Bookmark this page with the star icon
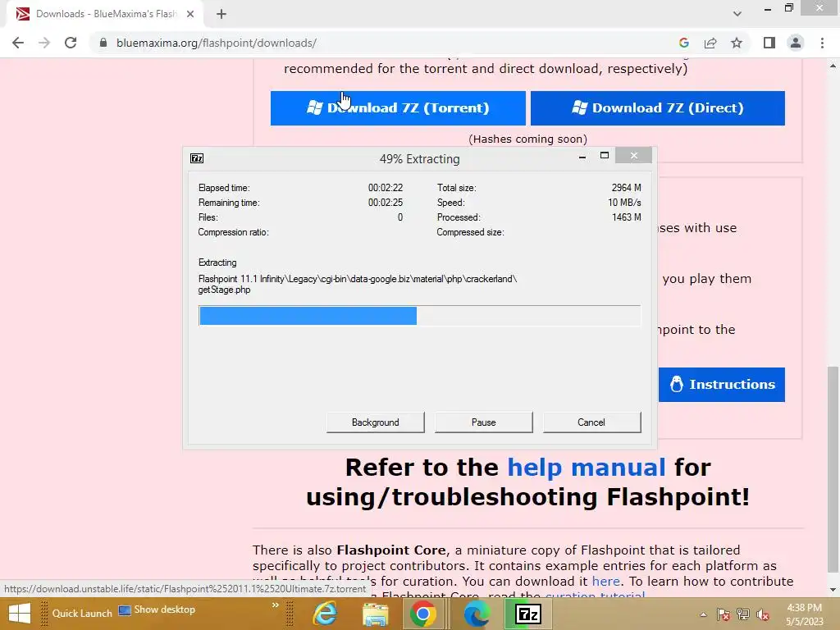 click(737, 43)
